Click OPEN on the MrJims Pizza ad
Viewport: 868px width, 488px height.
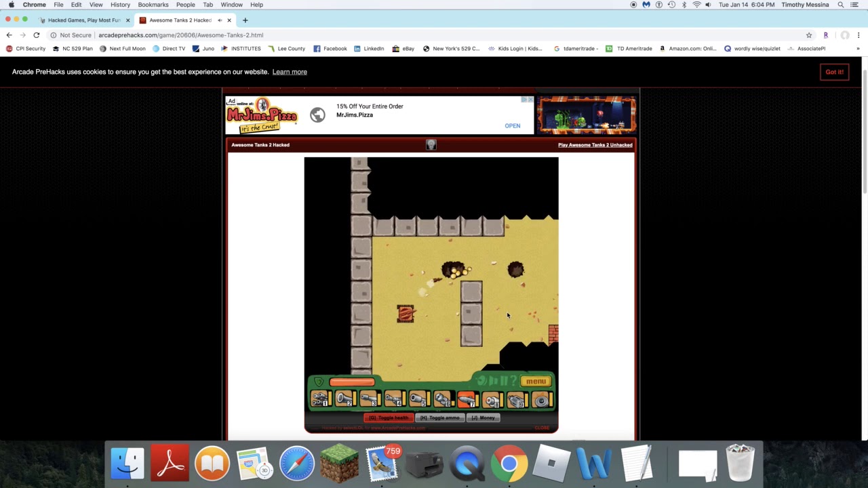pos(513,125)
